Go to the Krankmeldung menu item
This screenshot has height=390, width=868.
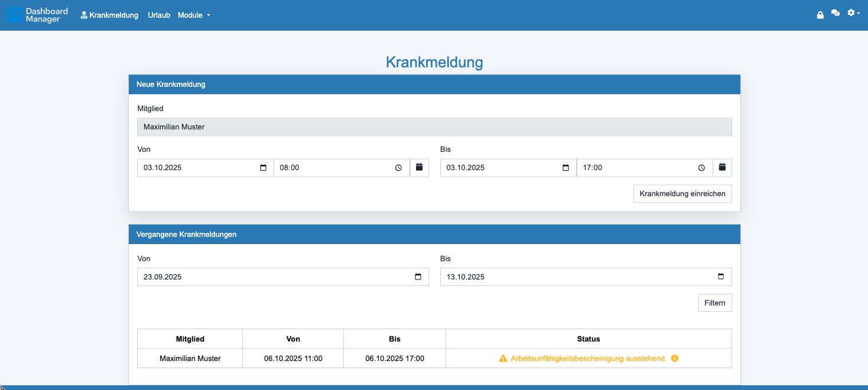point(109,15)
